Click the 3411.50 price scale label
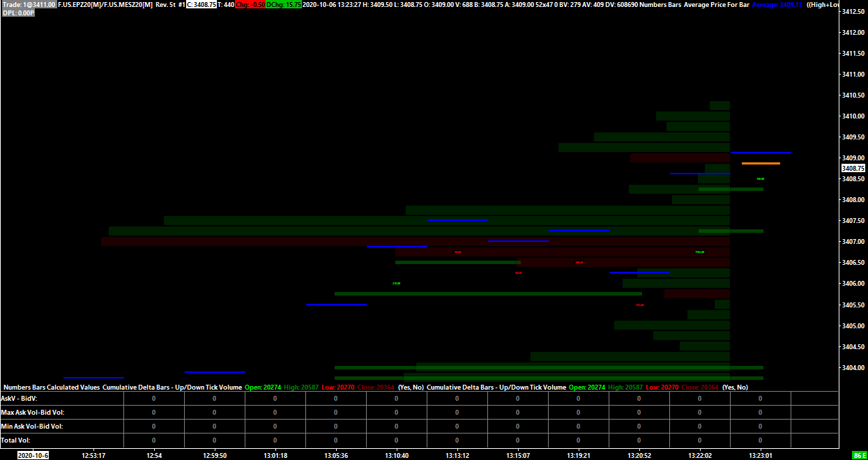The image size is (868, 460). (x=854, y=53)
